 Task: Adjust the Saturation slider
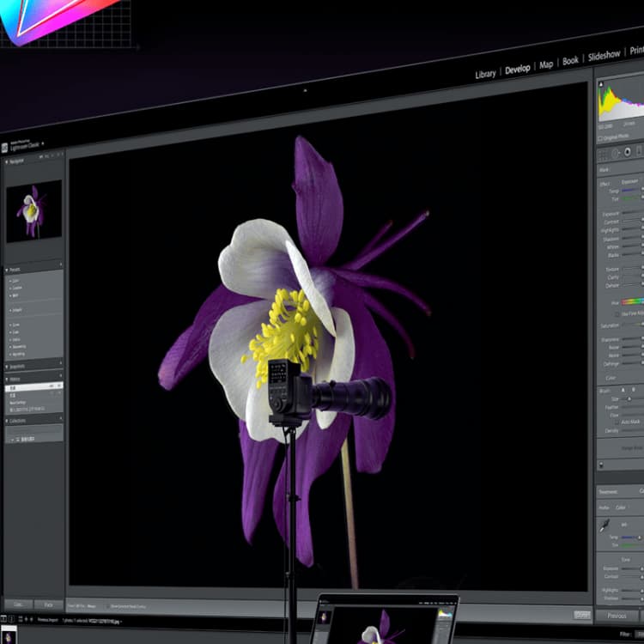point(633,324)
